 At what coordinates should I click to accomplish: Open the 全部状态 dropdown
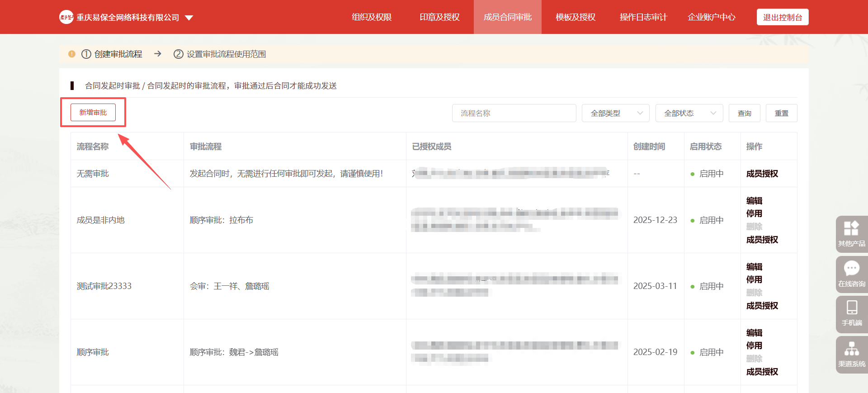(x=689, y=113)
